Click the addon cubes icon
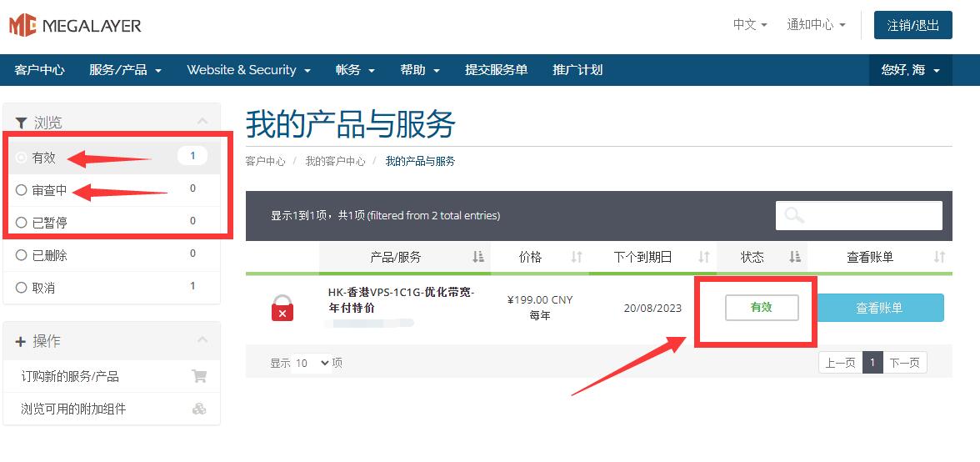Screen dimensions: 980x462 (199, 409)
